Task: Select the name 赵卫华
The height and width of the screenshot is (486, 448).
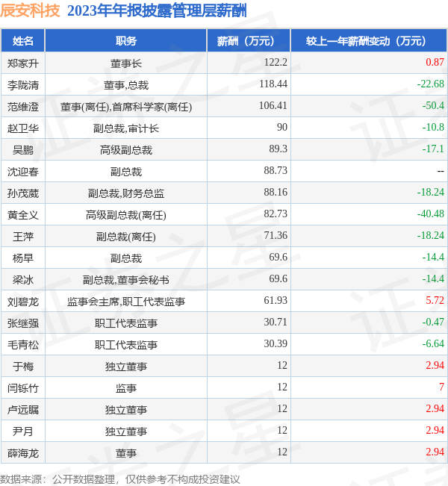Action: click(x=23, y=128)
